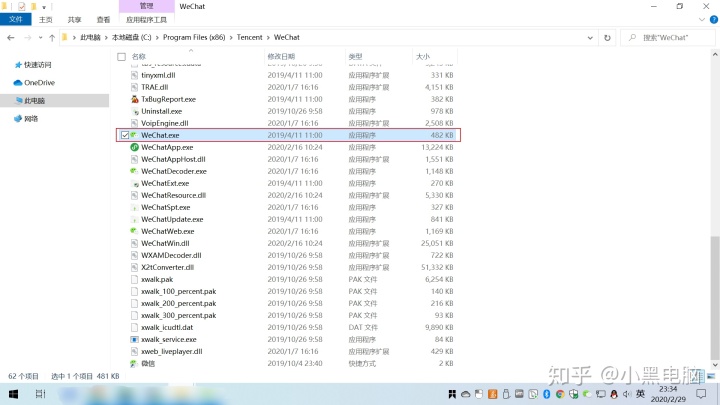Go back with the Back arrow

pyautogui.click(x=11, y=38)
